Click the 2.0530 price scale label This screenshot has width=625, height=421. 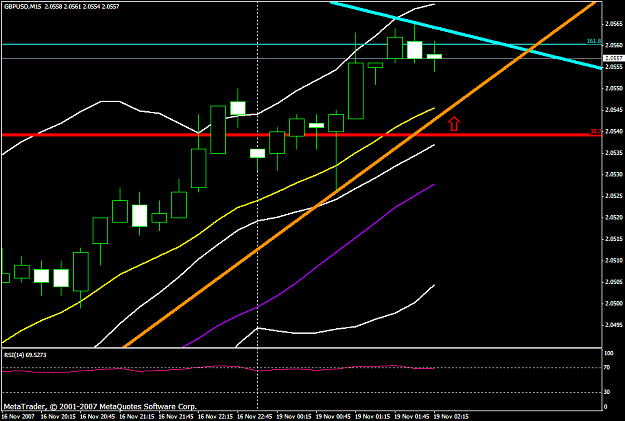point(614,175)
